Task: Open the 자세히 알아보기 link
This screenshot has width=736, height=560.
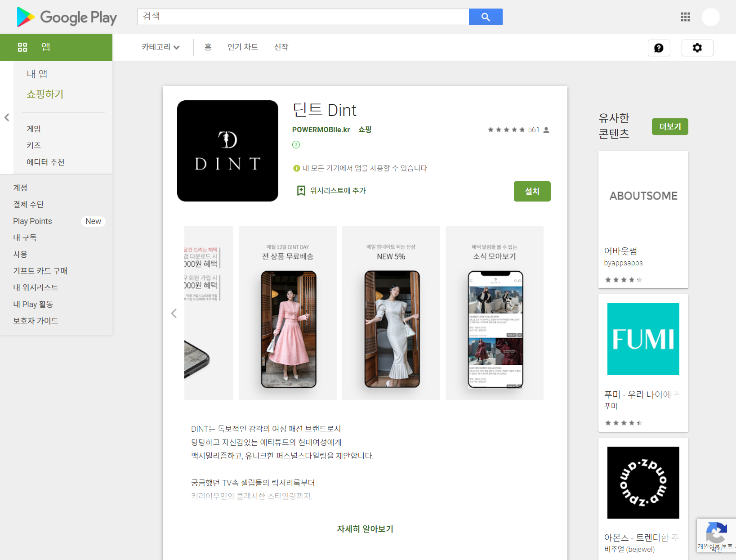Action: (x=365, y=529)
